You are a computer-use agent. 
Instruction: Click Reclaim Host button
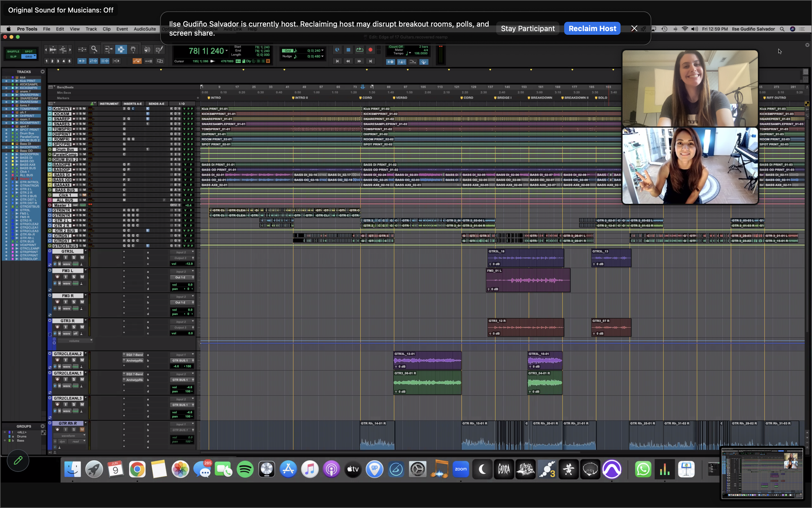click(592, 29)
